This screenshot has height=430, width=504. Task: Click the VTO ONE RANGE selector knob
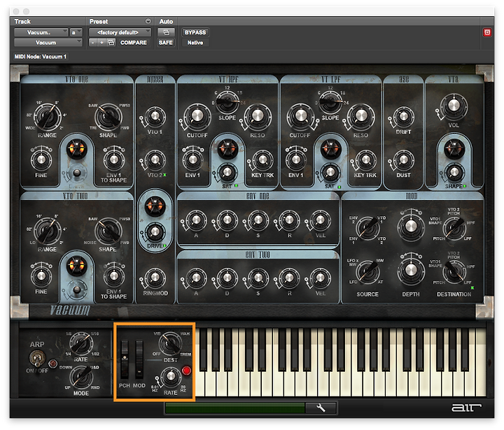pos(48,117)
